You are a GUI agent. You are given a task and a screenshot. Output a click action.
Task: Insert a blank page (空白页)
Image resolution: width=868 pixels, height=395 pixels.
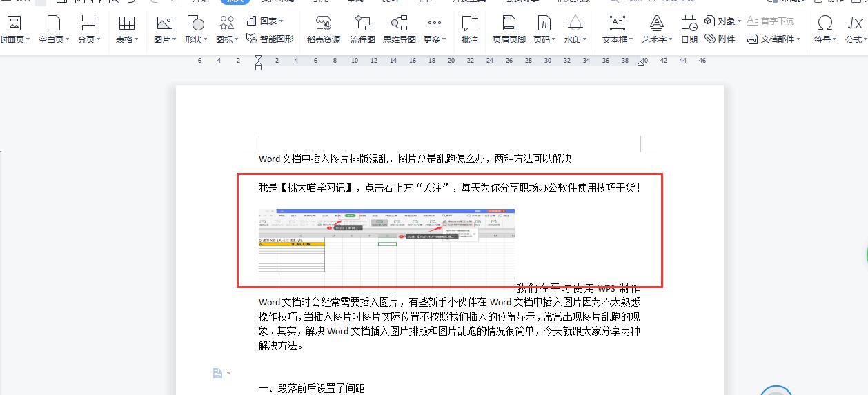[53, 30]
